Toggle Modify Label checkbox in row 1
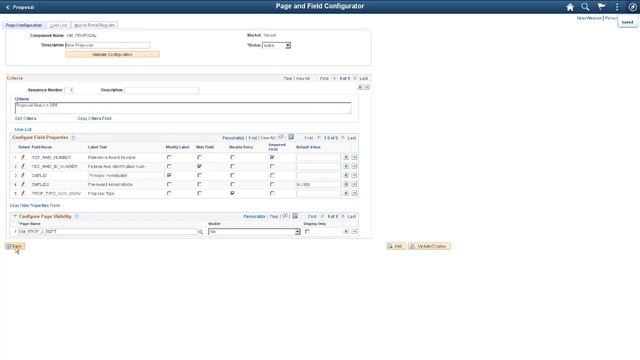This screenshot has width=640, height=360. point(169,157)
